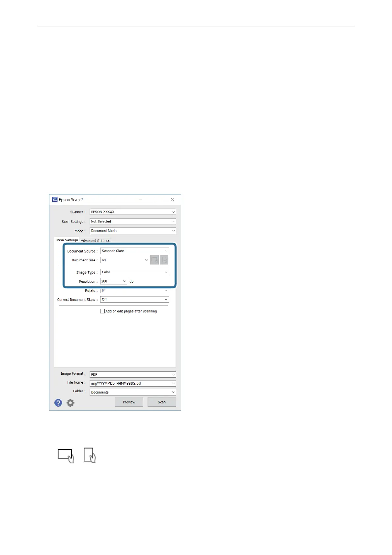Open the configuration gear icon
The height and width of the screenshot is (555, 392).
tap(70, 403)
